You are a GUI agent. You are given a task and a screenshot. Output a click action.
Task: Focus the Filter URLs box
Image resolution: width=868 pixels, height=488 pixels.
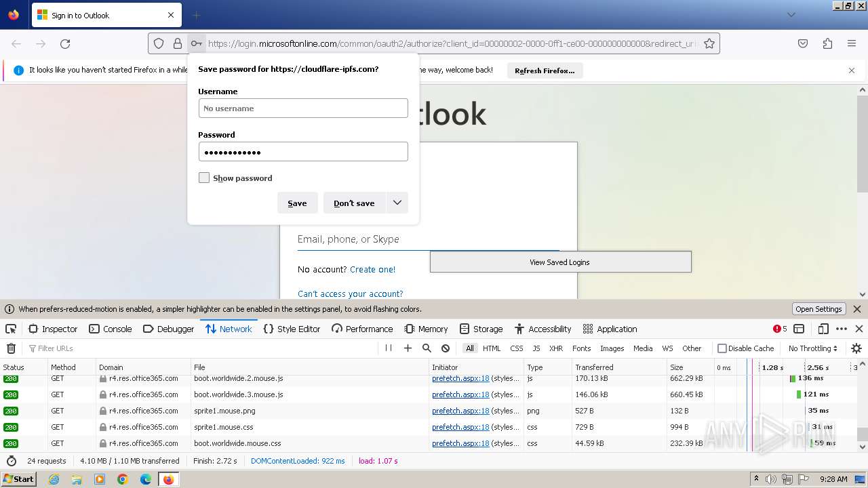[x=201, y=348]
